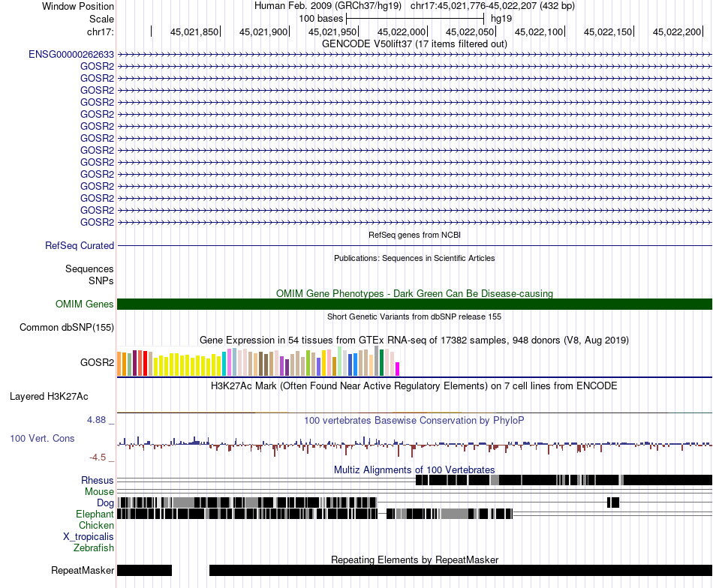Click the dark green bar in GTEx chart
This screenshot has height=588, width=713.
381,362
